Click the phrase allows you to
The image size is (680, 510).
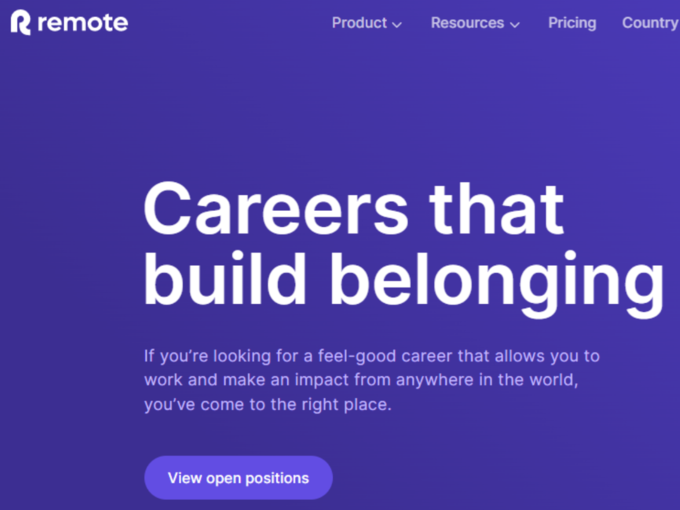(547, 356)
